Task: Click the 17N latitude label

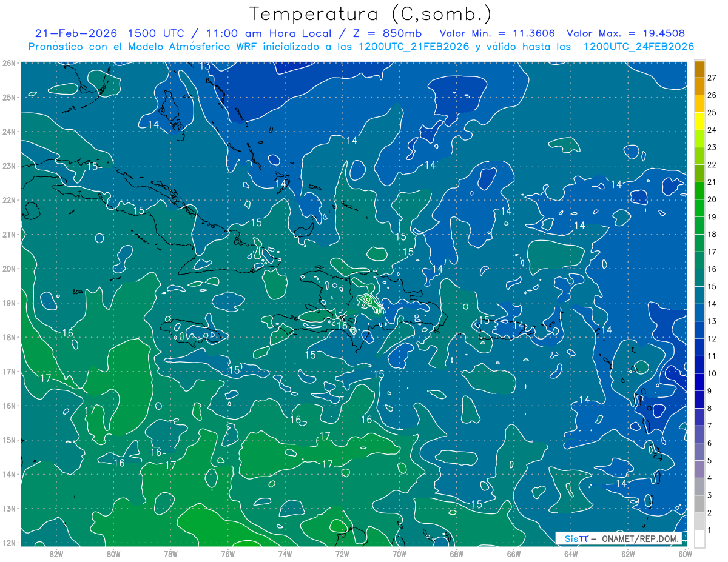Action: point(8,371)
